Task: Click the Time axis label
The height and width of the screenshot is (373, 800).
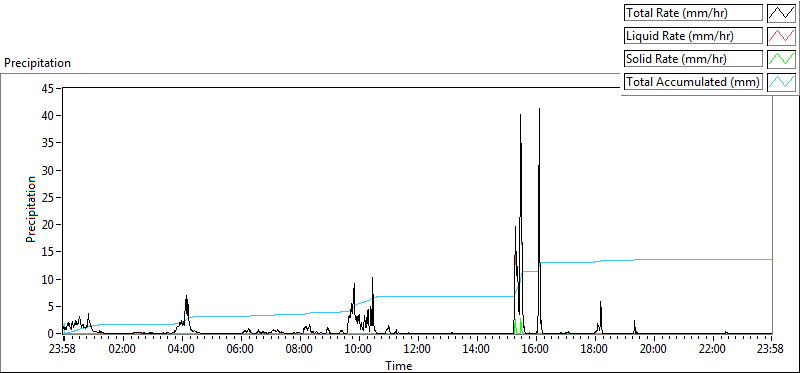Action: [398, 366]
